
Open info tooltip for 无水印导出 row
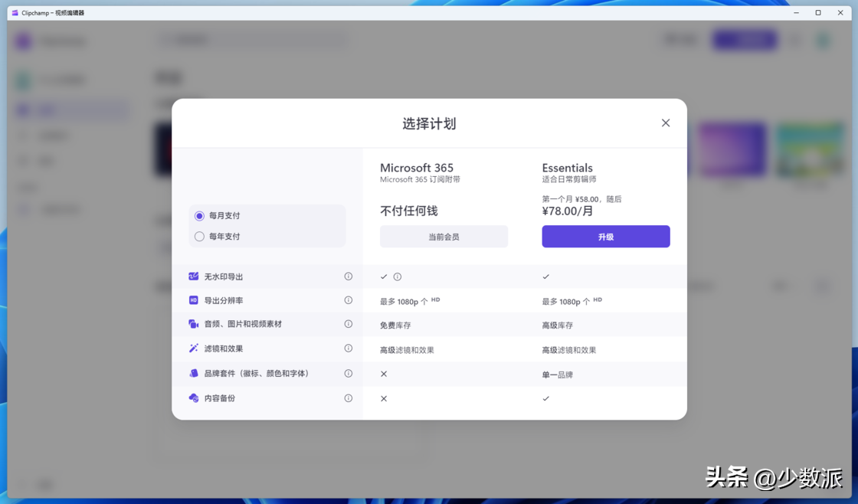[x=349, y=277]
